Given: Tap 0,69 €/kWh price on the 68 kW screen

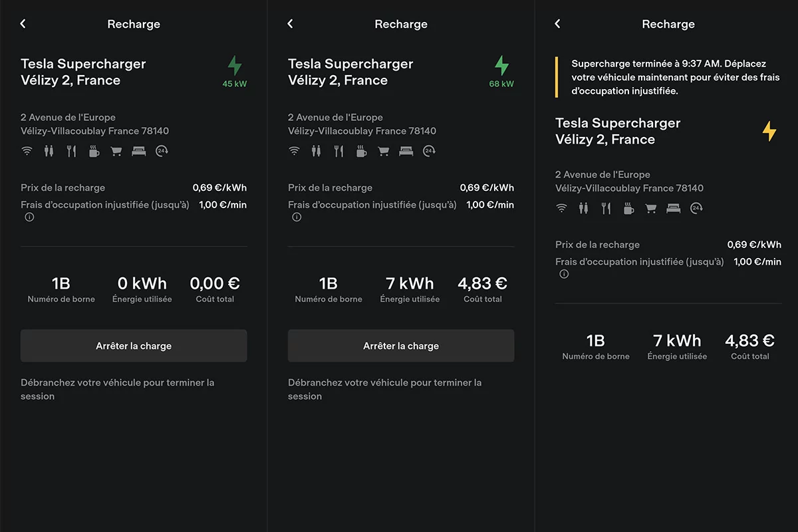Looking at the screenshot, I should pos(487,188).
